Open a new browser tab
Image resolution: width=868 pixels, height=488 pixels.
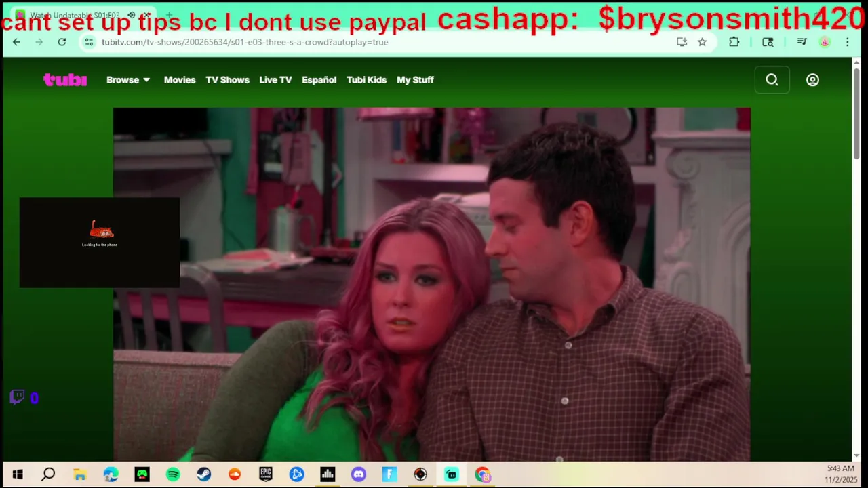(x=169, y=15)
